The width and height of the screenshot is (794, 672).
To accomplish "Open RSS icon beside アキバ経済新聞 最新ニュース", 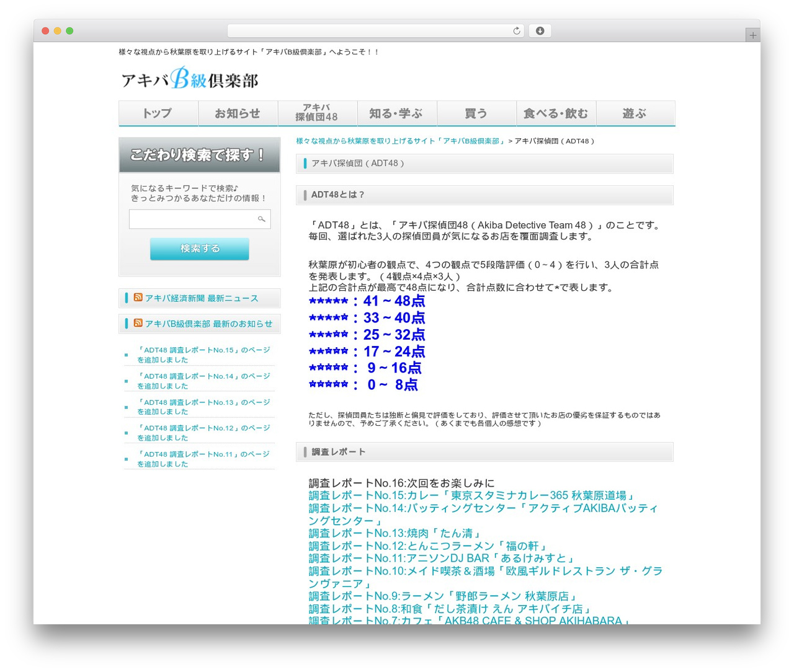I will click(138, 298).
